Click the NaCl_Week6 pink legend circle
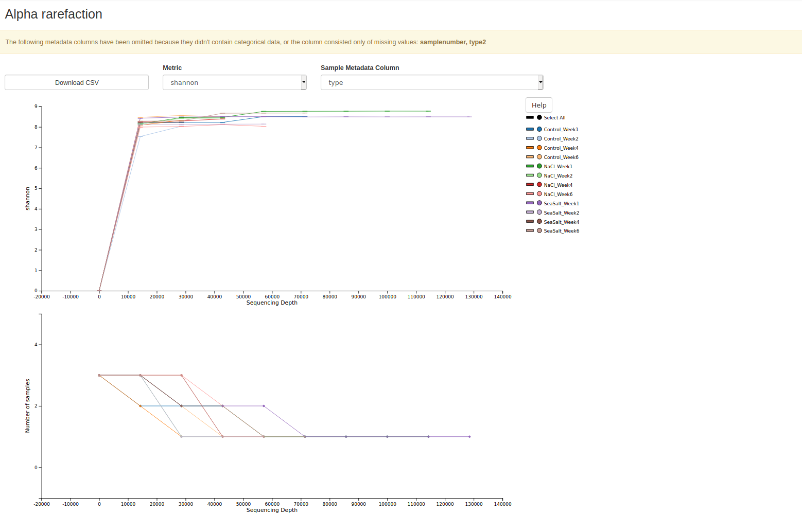Viewport: 802px width, 532px height. pyautogui.click(x=539, y=194)
